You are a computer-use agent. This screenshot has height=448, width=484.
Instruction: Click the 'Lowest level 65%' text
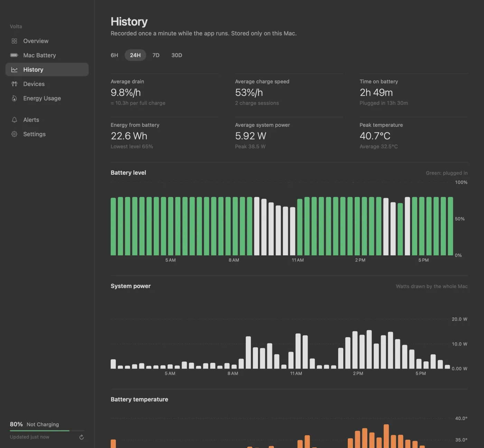point(132,146)
